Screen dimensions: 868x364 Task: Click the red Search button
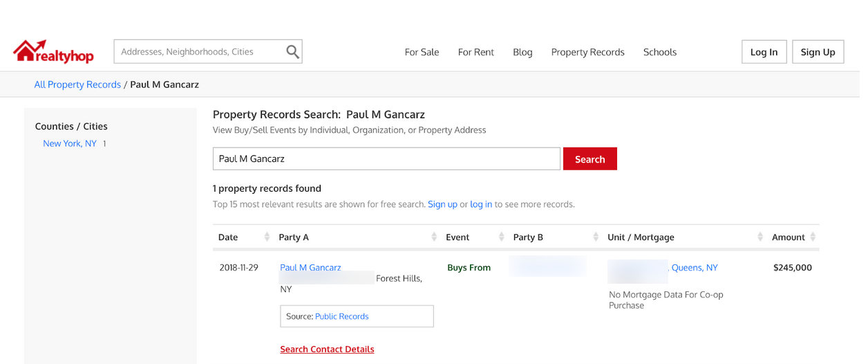[x=589, y=159]
